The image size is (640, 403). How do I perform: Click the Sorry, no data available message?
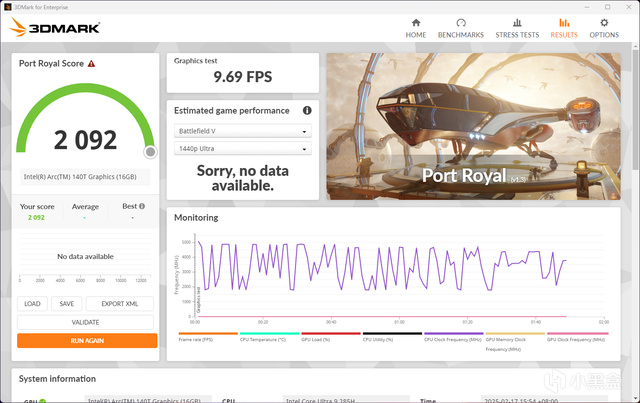242,178
